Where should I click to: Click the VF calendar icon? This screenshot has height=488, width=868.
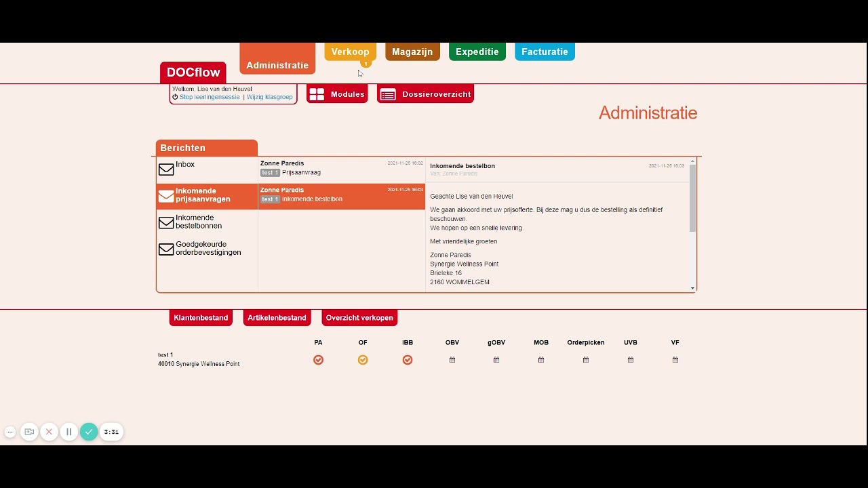(x=675, y=360)
